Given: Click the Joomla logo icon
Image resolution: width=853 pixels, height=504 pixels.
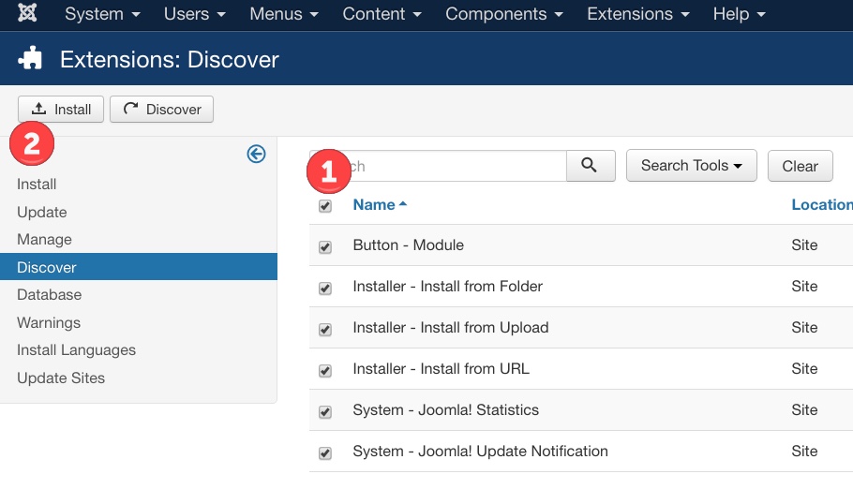Looking at the screenshot, I should [x=27, y=13].
